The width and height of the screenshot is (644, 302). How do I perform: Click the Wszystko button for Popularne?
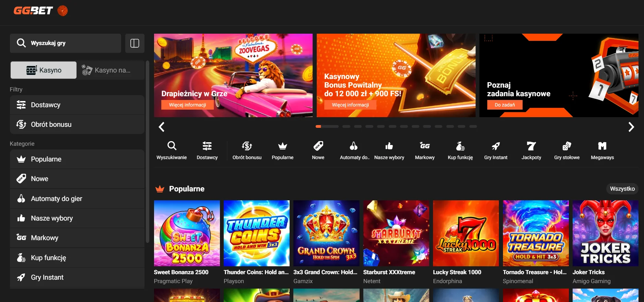[622, 189]
